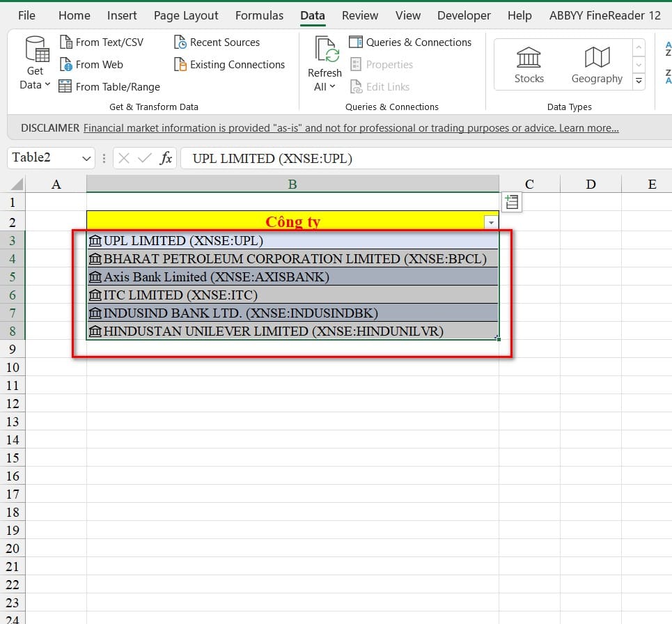Select the BHARAT PETROLEUM CORPORATION LIMITED cell
Viewport: 672px width, 624px height.
pos(292,258)
